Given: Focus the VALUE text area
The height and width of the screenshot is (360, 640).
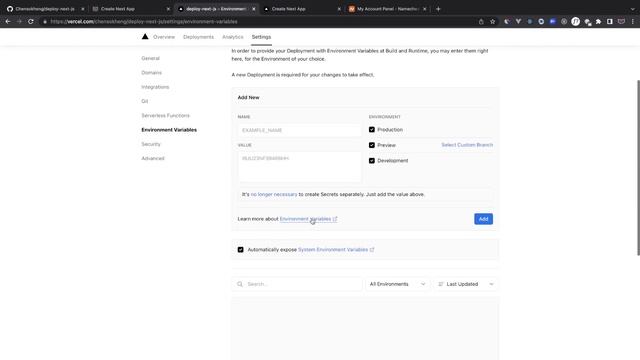Looking at the screenshot, I should point(299,167).
